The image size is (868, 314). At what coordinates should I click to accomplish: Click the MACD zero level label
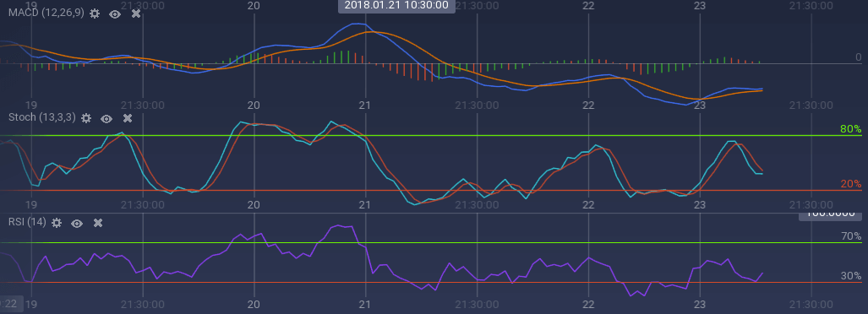pos(858,57)
